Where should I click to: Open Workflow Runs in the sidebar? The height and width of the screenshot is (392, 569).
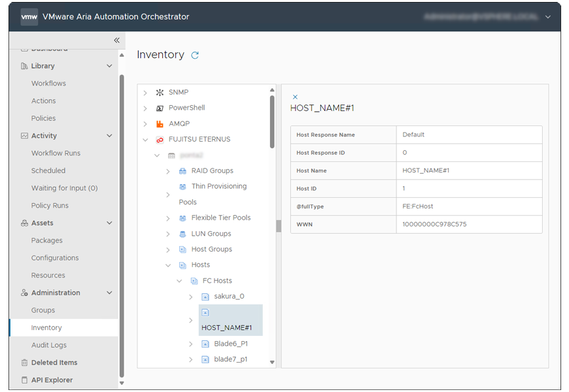coord(56,153)
